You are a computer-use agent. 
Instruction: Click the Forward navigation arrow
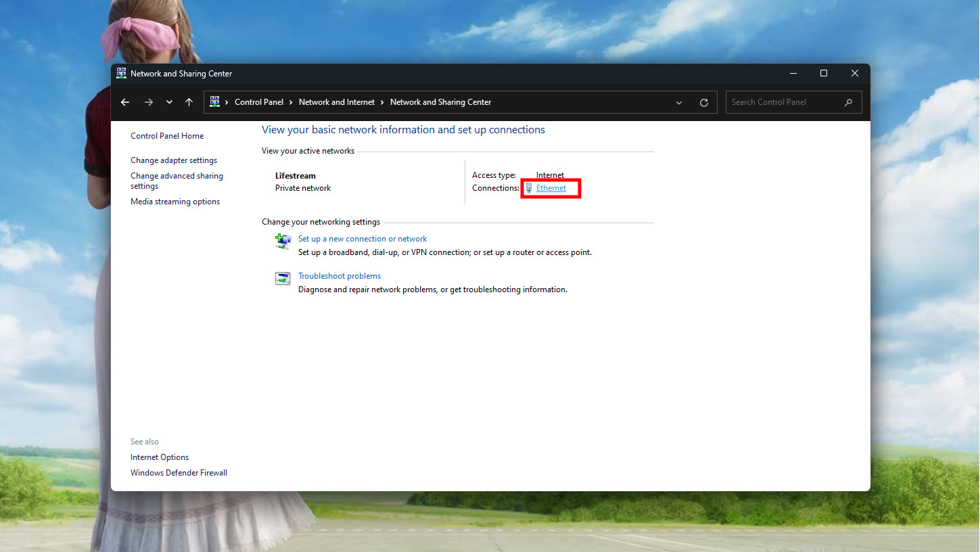pos(149,102)
